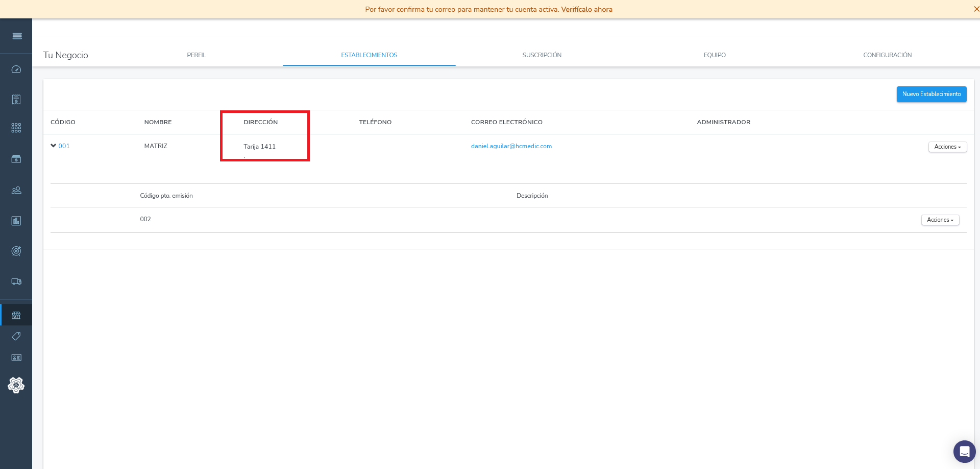Open the chat support bubble
The image size is (980, 469).
pyautogui.click(x=964, y=452)
